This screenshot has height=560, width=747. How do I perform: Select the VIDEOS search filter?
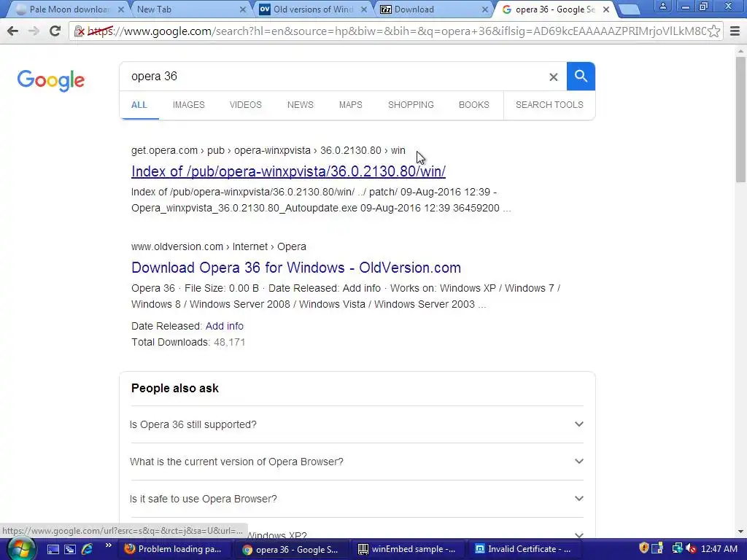pos(245,105)
